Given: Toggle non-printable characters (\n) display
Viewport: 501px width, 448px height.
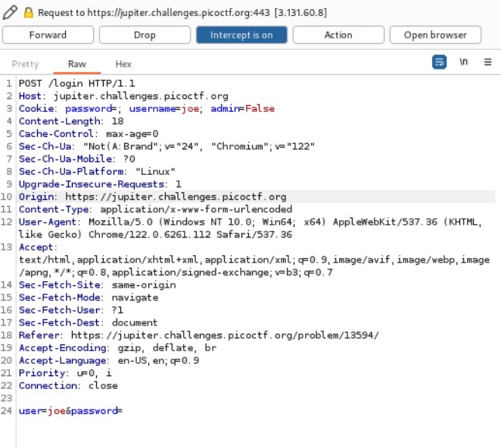Looking at the screenshot, I should pos(464,64).
